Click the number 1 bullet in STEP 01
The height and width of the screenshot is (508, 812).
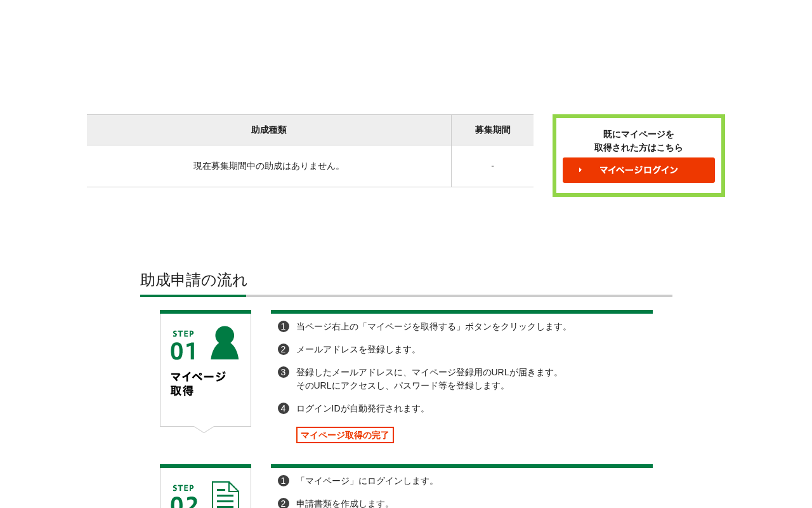[284, 326]
